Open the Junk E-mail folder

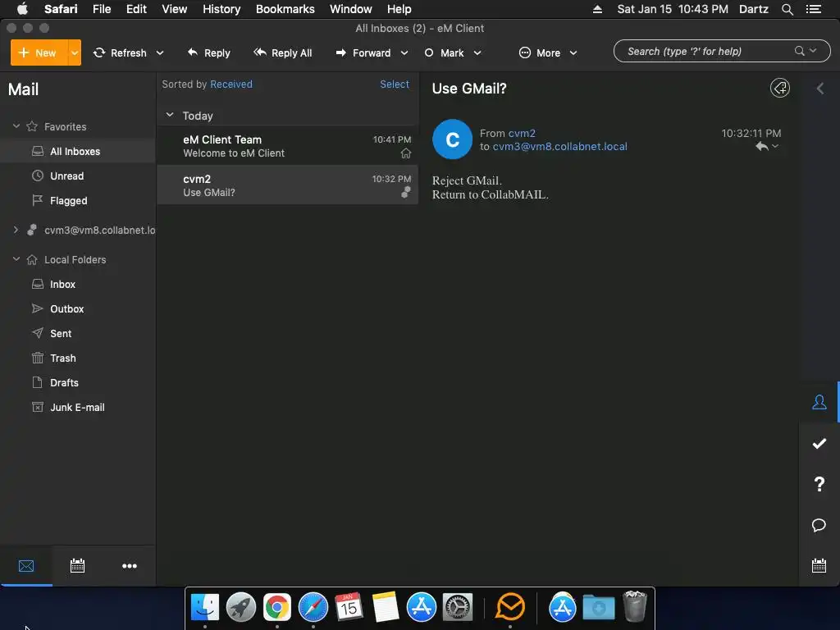click(x=78, y=407)
